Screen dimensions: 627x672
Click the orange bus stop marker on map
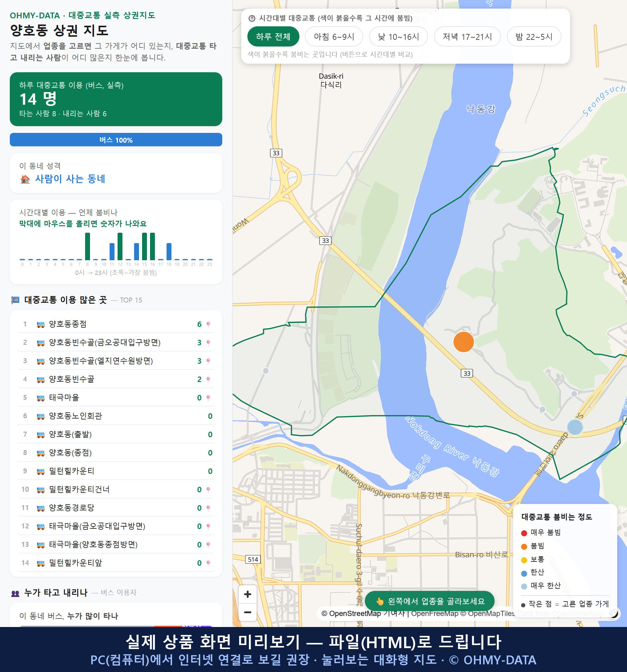tap(464, 342)
